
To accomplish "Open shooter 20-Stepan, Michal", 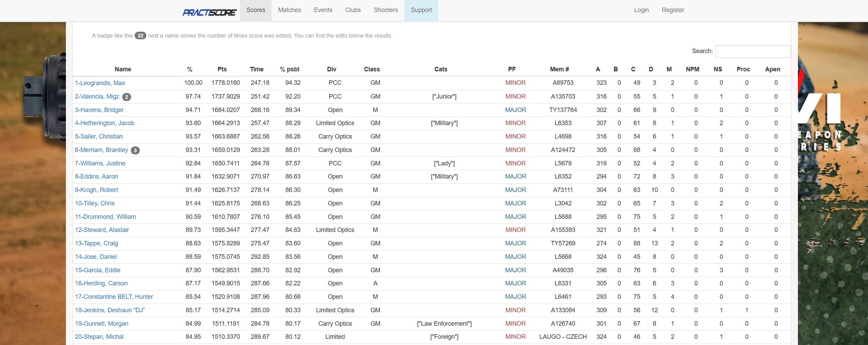I will [x=99, y=337].
